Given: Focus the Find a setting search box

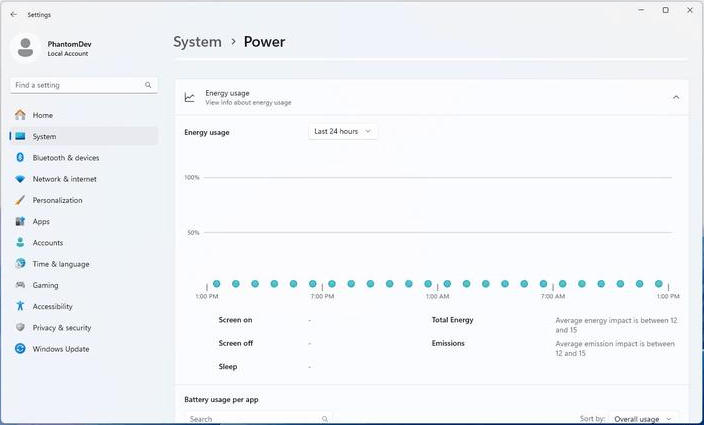Looking at the screenshot, I should click(84, 85).
